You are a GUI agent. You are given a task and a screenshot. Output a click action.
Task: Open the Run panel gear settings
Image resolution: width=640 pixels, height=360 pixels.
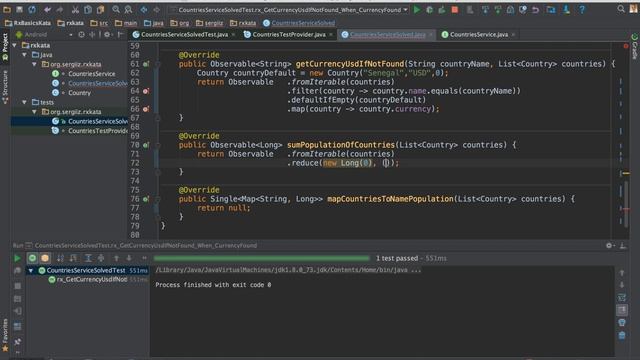coord(609,245)
